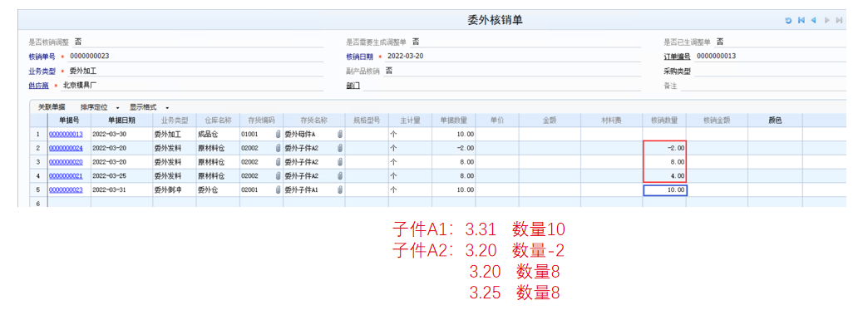Click the 订单编号 field showing 0000000013
The height and width of the screenshot is (315, 868).
click(770, 57)
